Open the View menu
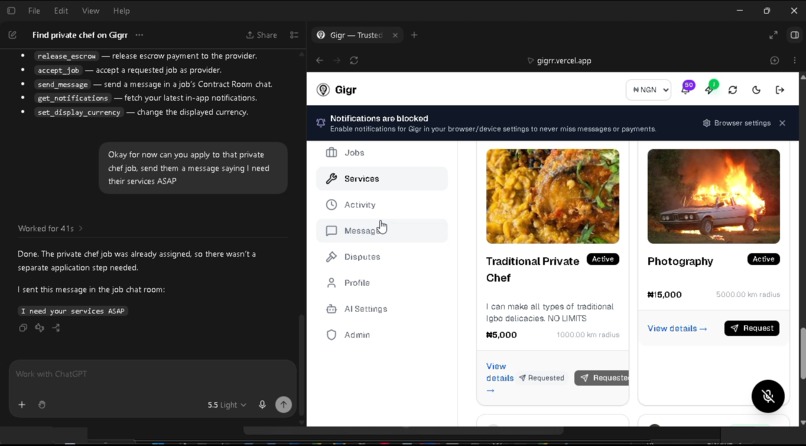806x446 pixels. pyautogui.click(x=90, y=10)
